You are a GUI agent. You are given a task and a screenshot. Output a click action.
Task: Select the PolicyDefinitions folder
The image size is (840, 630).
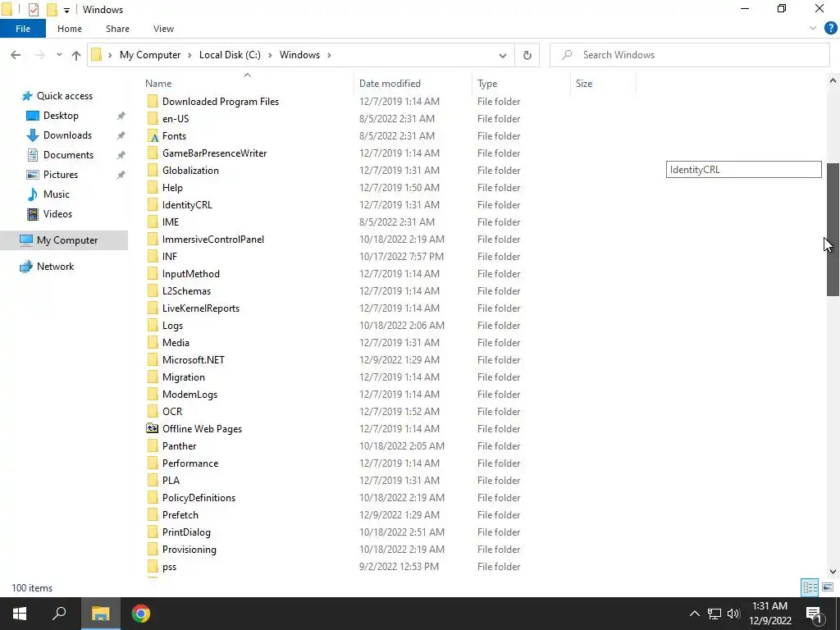(x=199, y=498)
